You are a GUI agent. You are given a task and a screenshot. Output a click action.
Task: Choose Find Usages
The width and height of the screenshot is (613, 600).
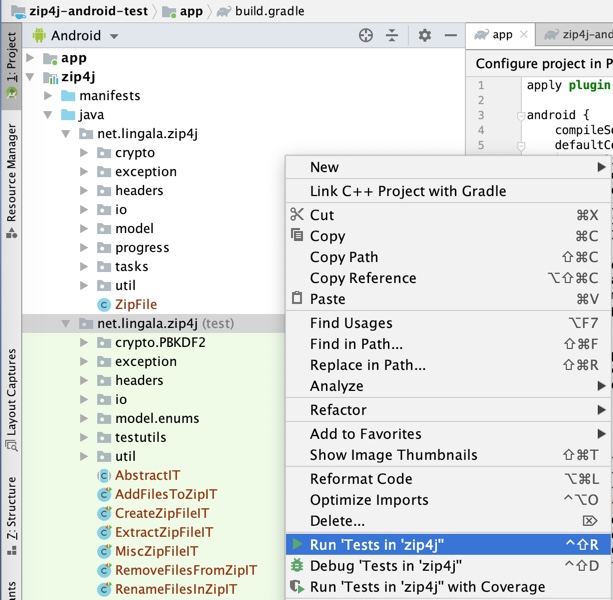point(448,323)
